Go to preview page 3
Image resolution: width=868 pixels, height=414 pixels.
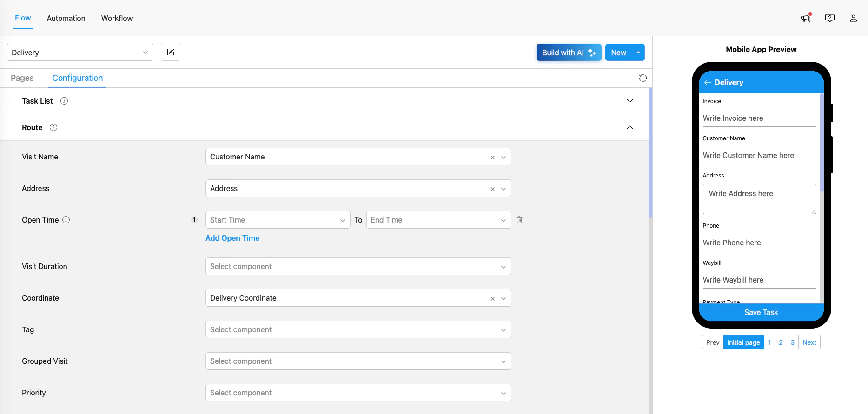(793, 342)
